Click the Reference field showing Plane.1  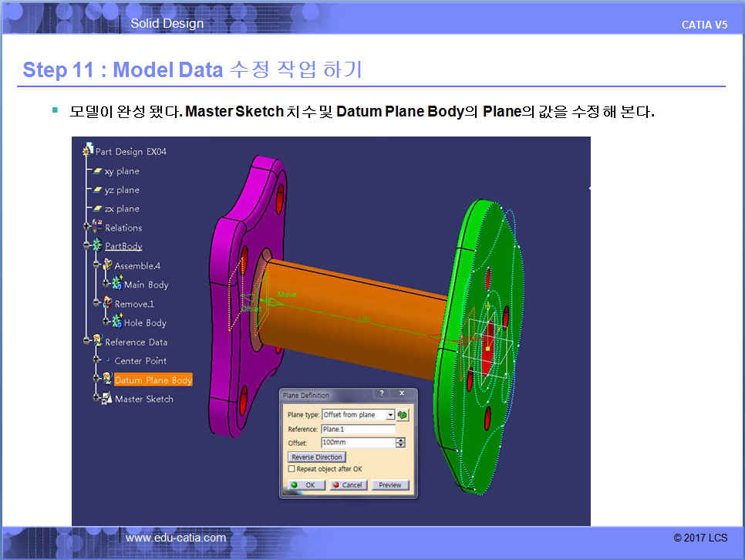coord(358,429)
